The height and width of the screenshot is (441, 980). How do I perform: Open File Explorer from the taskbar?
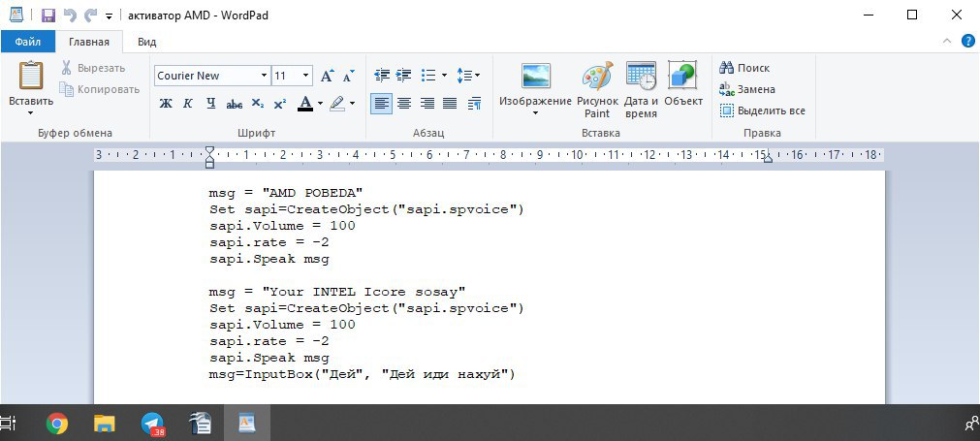[x=105, y=425]
